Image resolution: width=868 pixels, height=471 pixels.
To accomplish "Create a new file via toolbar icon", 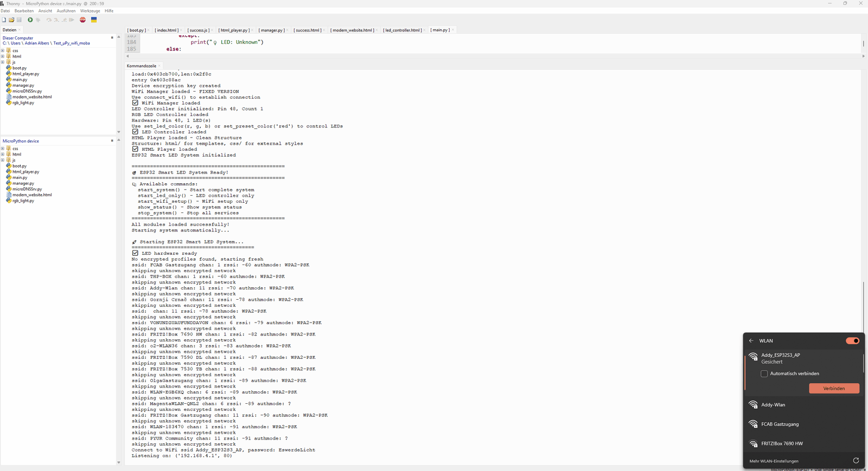I will 4,20.
